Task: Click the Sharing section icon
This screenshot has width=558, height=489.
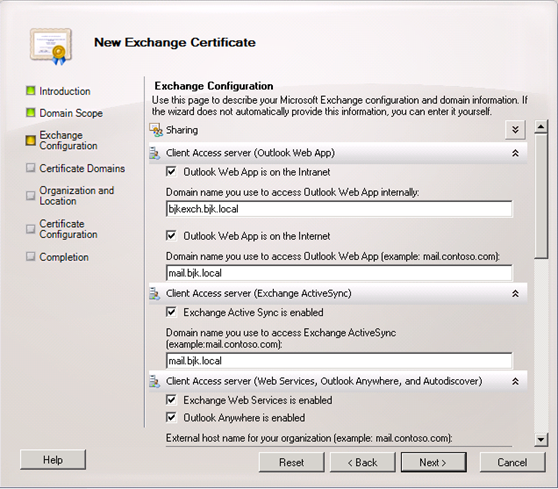Action: pyautogui.click(x=156, y=130)
